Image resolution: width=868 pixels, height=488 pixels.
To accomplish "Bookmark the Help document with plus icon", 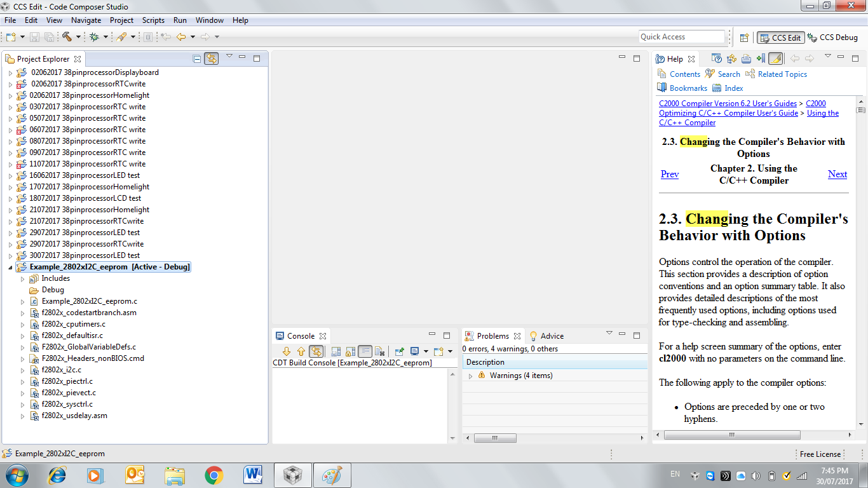I will coord(761,58).
